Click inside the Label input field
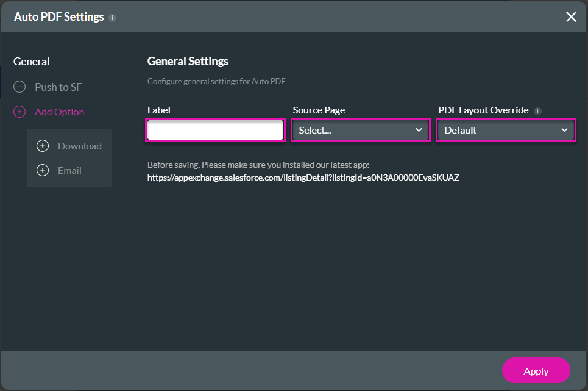588x391 pixels. tap(215, 130)
